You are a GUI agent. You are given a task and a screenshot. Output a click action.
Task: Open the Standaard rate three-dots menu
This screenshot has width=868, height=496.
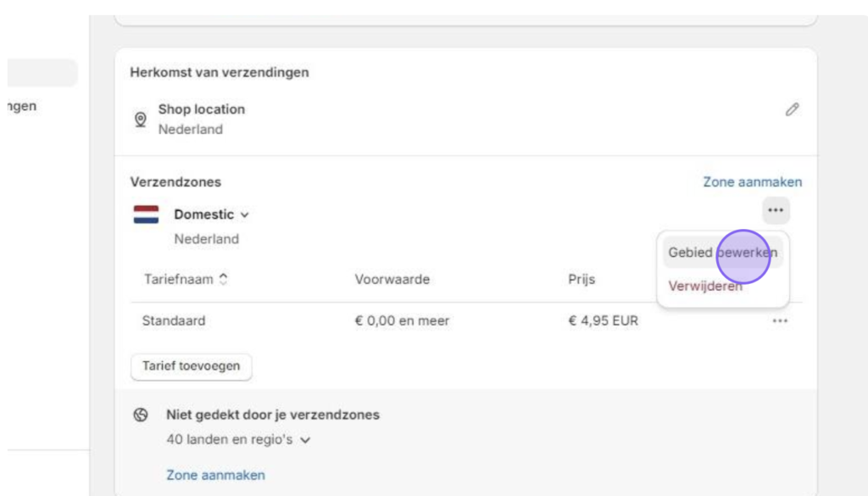780,321
